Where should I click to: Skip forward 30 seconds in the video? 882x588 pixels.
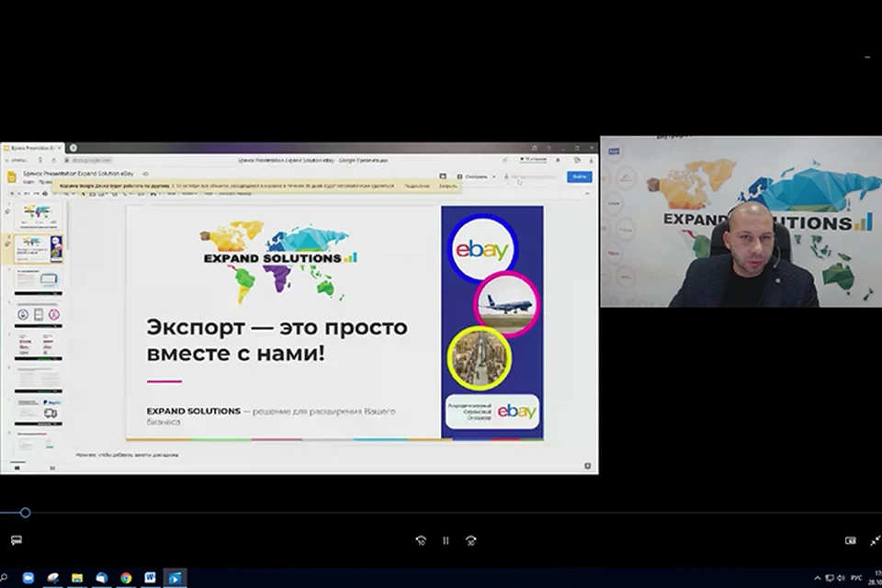pos(470,541)
